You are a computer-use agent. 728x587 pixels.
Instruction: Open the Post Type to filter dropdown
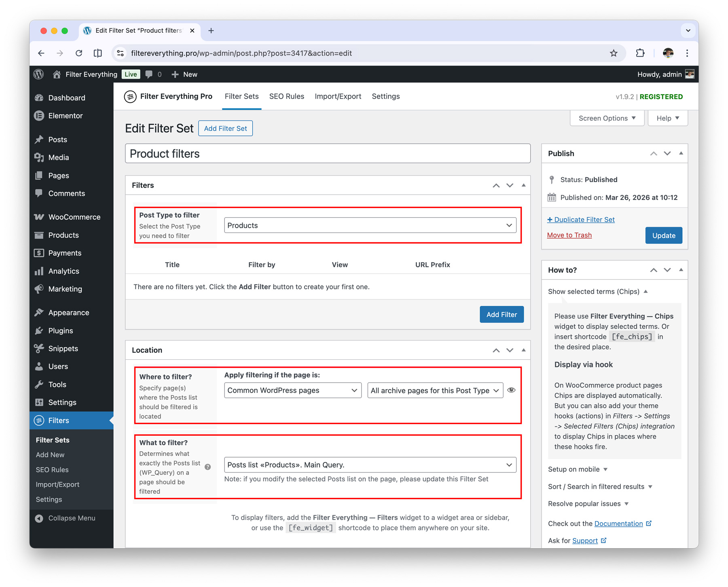(370, 225)
